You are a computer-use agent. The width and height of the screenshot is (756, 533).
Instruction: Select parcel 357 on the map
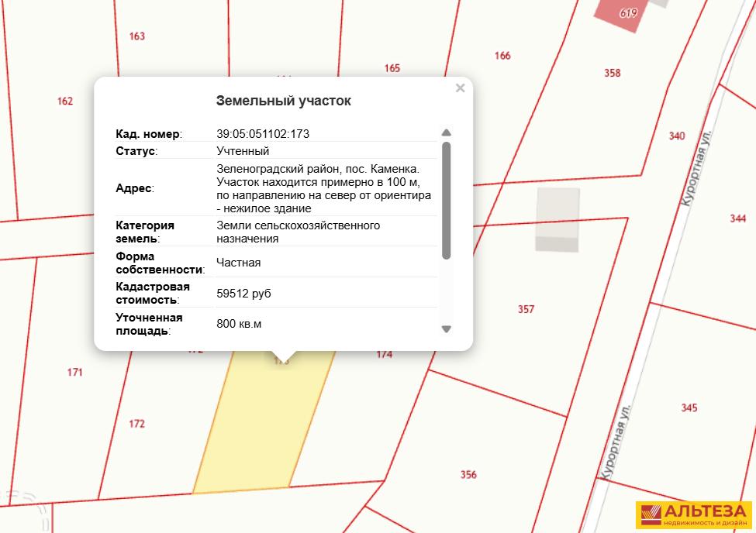(526, 309)
